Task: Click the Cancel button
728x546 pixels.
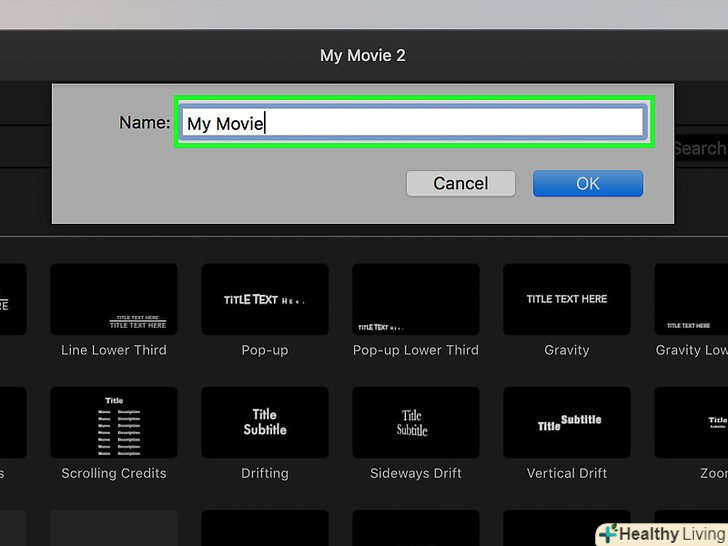Action: point(461,183)
